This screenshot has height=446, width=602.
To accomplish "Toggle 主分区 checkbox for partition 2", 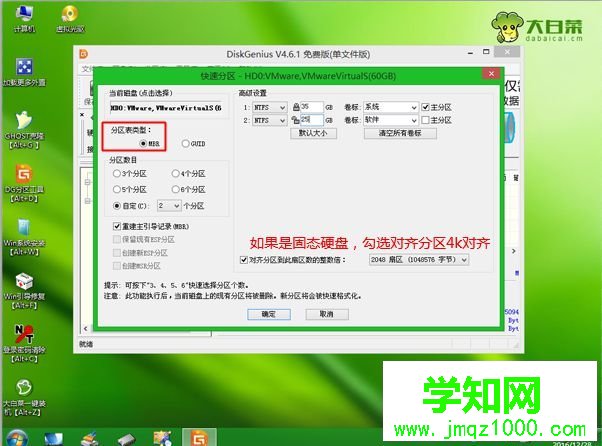I will (x=425, y=120).
